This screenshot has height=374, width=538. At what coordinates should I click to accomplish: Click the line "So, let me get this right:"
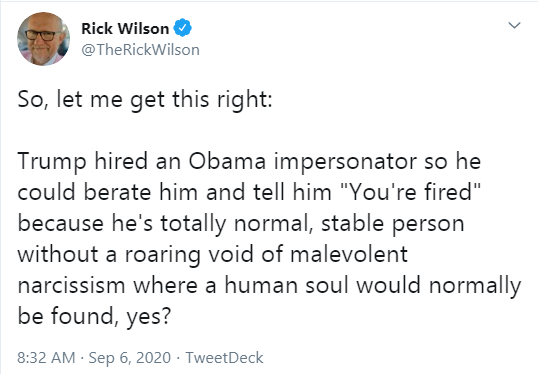(145, 100)
